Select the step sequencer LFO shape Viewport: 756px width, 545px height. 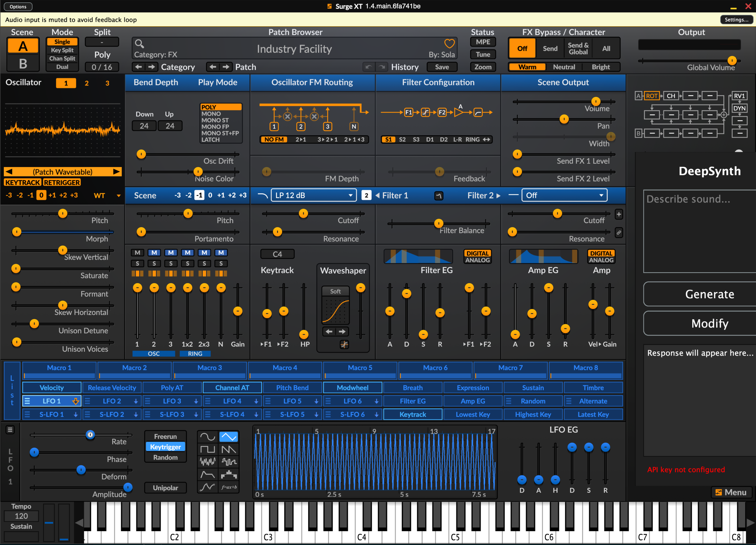coord(229,475)
